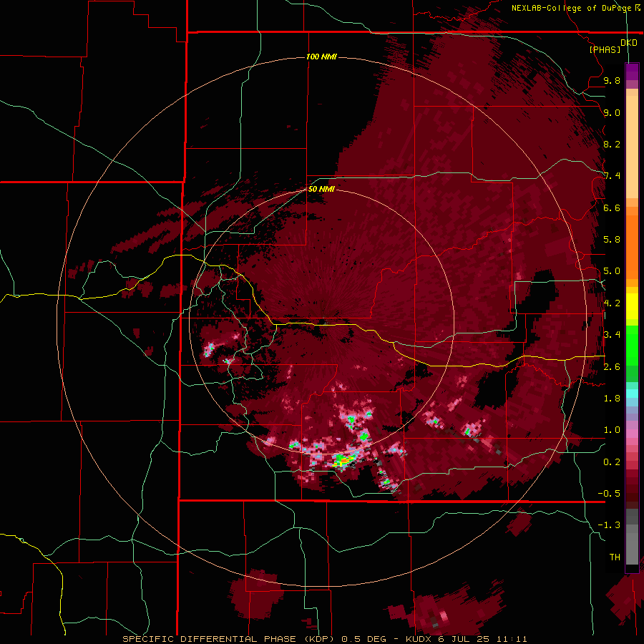This screenshot has width=644, height=644.
Task: Click the 'KUDX 6 JUL 25 11:11' timestamp text
Action: point(466,639)
